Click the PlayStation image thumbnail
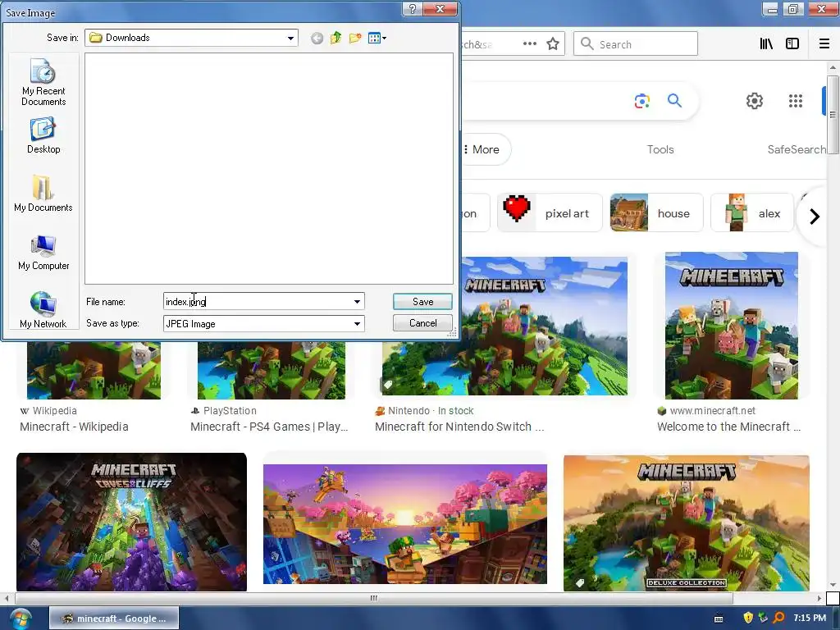Screen dimensions: 840x630 pyautogui.click(x=272, y=370)
